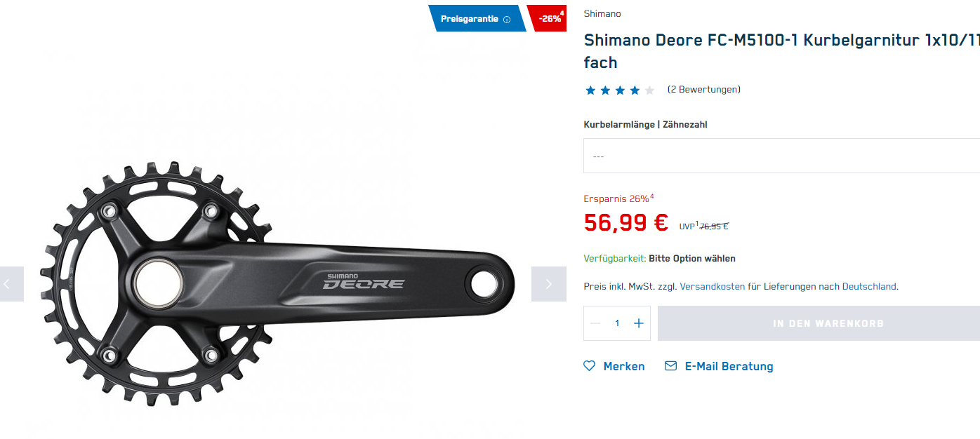This screenshot has width=980, height=439.
Task: Click the star rating icons
Action: tap(619, 90)
